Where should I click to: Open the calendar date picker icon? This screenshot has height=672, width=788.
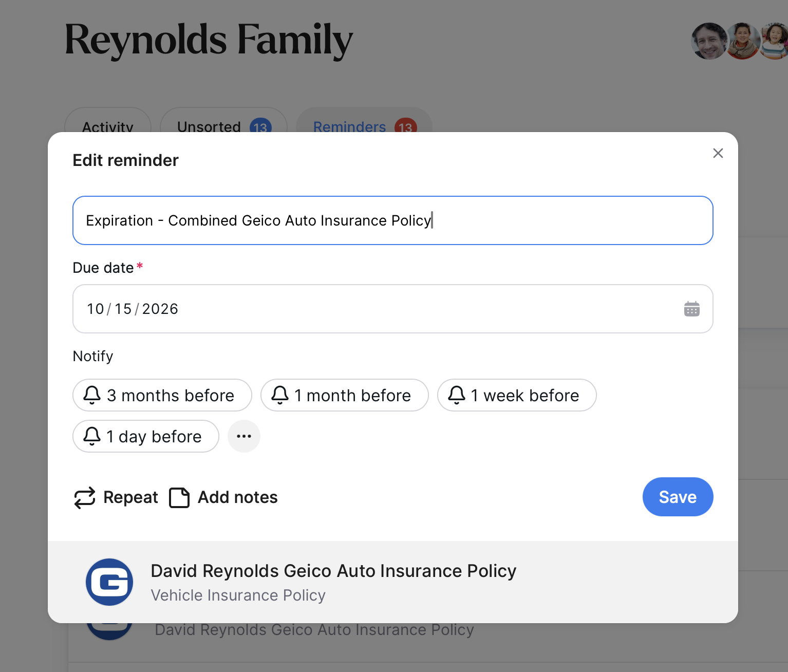pyautogui.click(x=691, y=309)
